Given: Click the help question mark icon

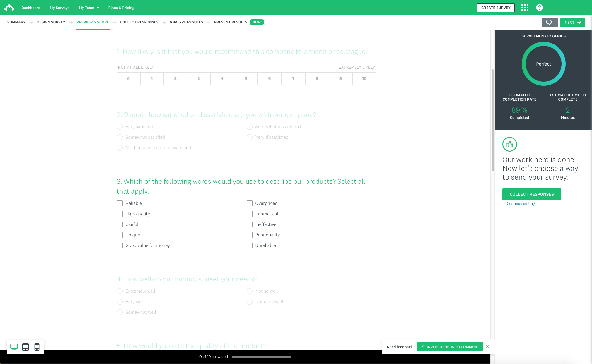Looking at the screenshot, I should pos(540,7).
